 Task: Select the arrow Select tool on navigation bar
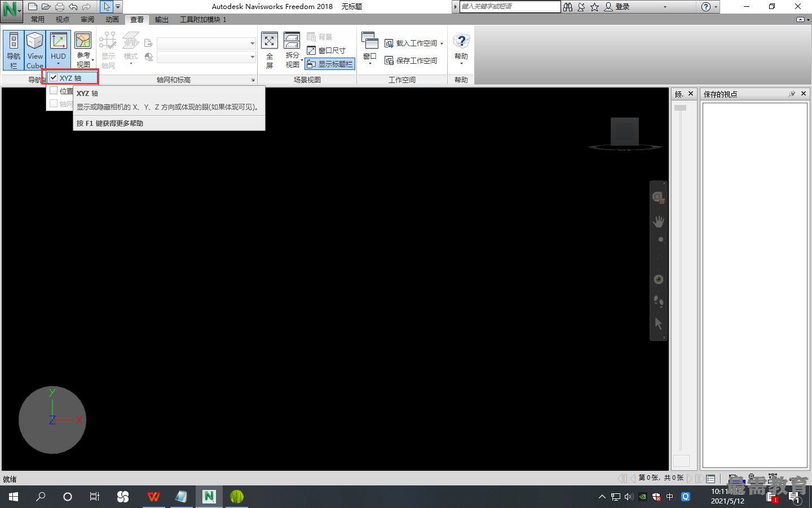(659, 323)
